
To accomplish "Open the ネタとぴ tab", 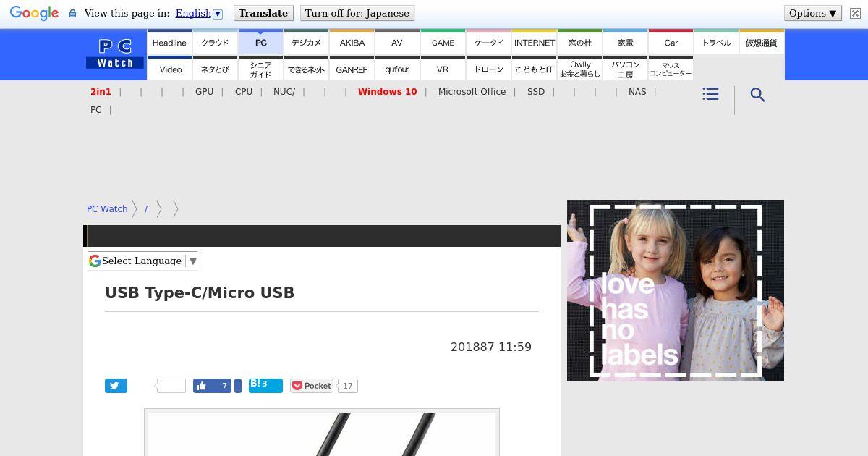I will pos(215,69).
